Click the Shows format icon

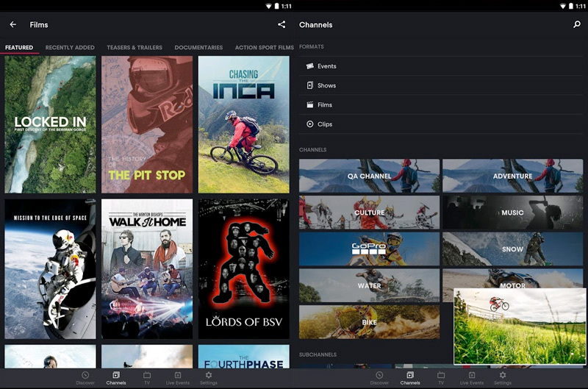[x=309, y=85]
